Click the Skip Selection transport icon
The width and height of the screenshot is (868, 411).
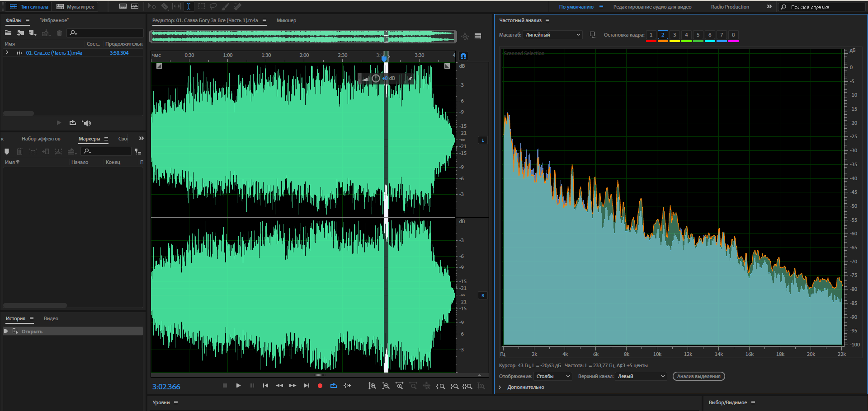tap(347, 386)
